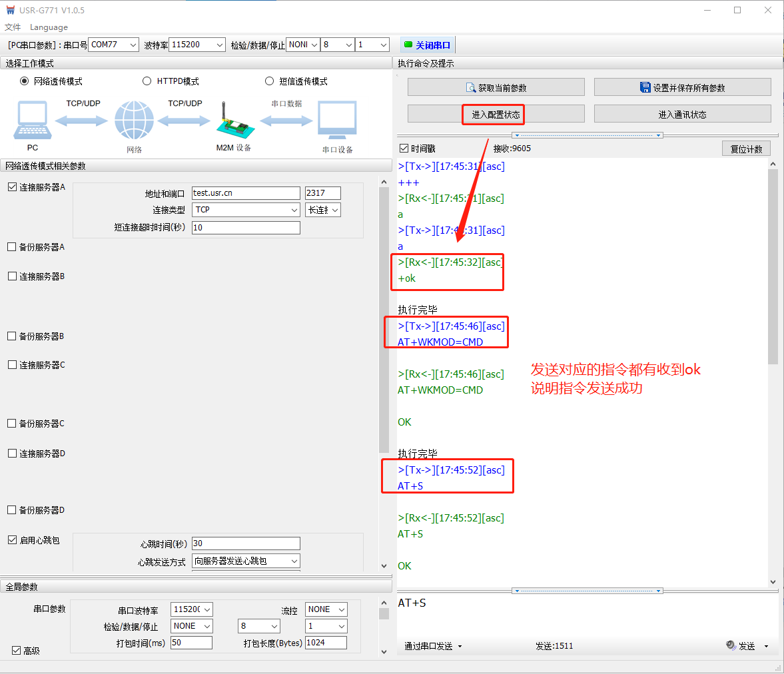
Task: Click the 进入通讯状态 button
Action: coord(682,114)
